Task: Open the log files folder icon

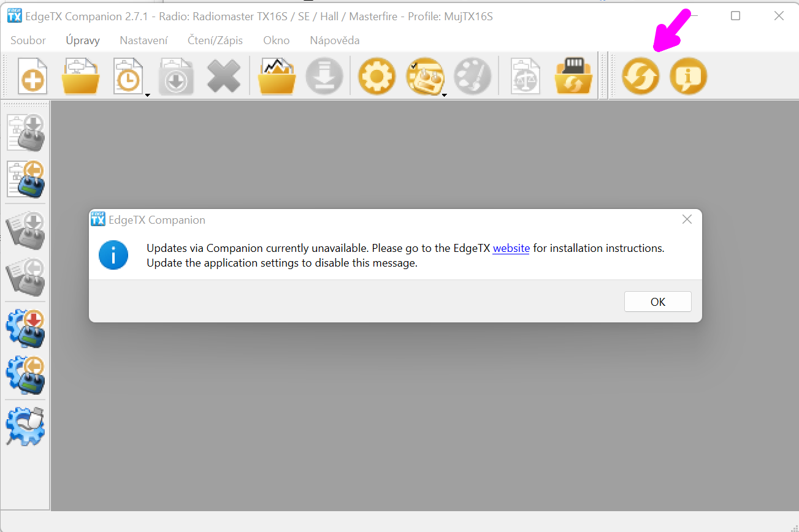Action: [x=277, y=77]
